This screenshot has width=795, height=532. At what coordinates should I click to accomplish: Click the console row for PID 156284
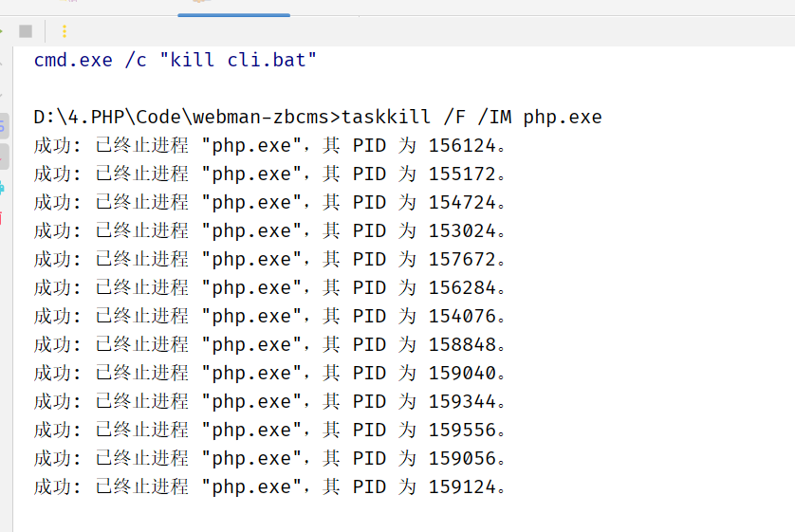pos(269,288)
